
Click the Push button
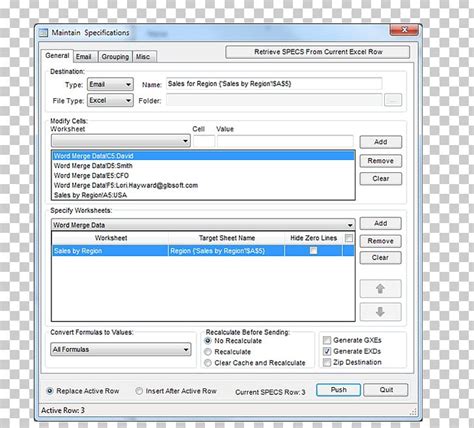tap(338, 390)
